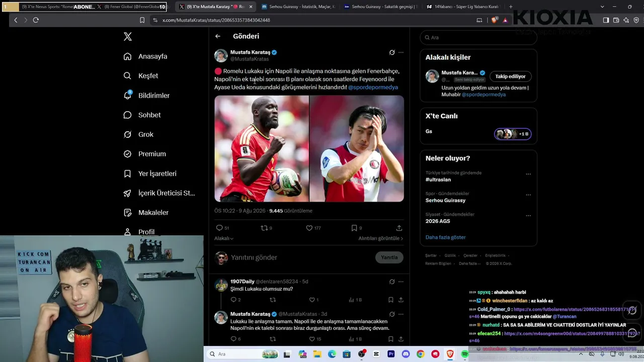Open options for 2026 AGS trend
Screen dimensions: 644x362
(528, 215)
